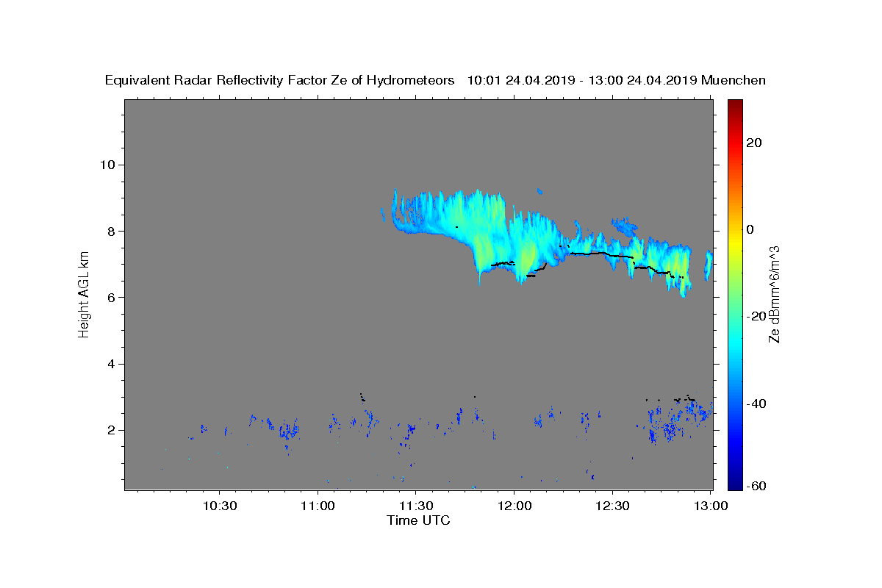This screenshot has width=882, height=588.
Task: Click the plot title 'Equivalent Radar Reflectivity Factor Ze of Hydrometeors'
Action: coord(280,81)
